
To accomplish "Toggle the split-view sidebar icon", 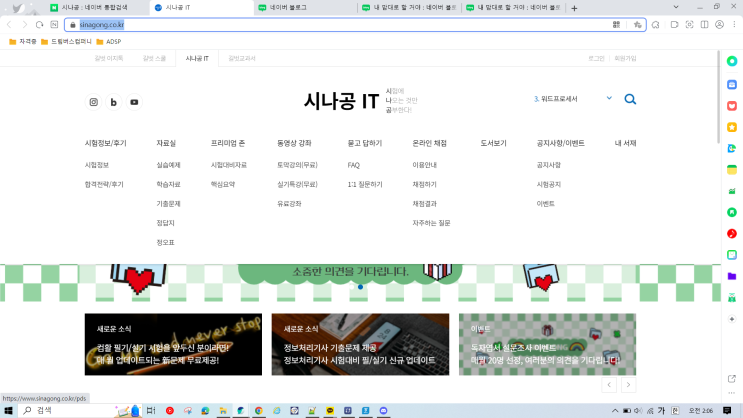I will point(705,25).
